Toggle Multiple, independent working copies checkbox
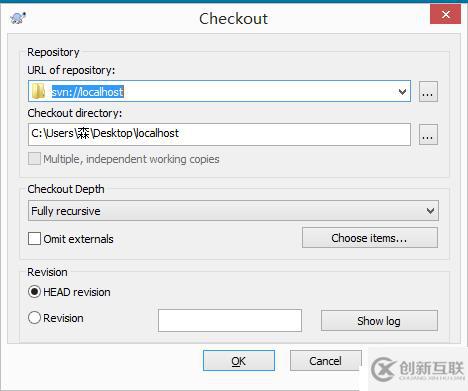This screenshot has width=468, height=391. coord(34,159)
